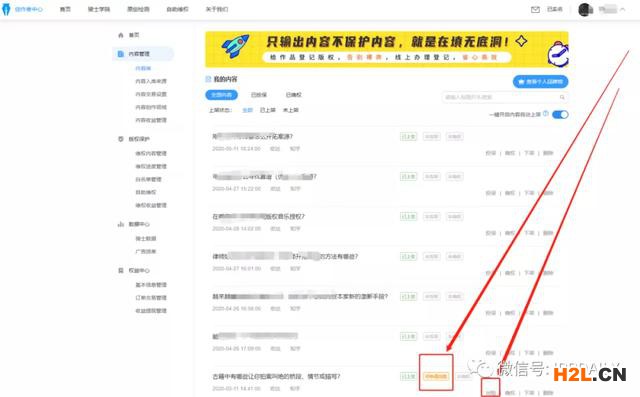Toggle the 一键开启内容自动上架 switch
Image resolution: width=640 pixels, height=397 pixels.
tap(560, 115)
